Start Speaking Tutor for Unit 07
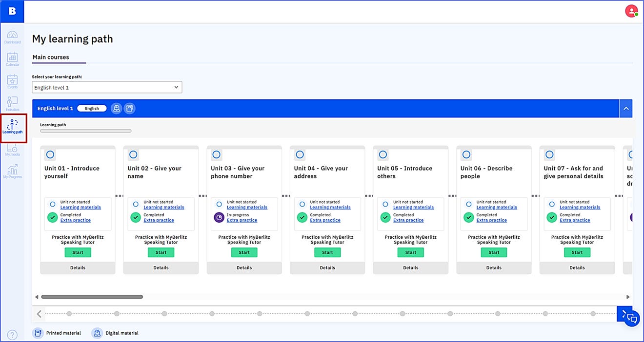Viewport: 644px width, 342px height. [577, 252]
